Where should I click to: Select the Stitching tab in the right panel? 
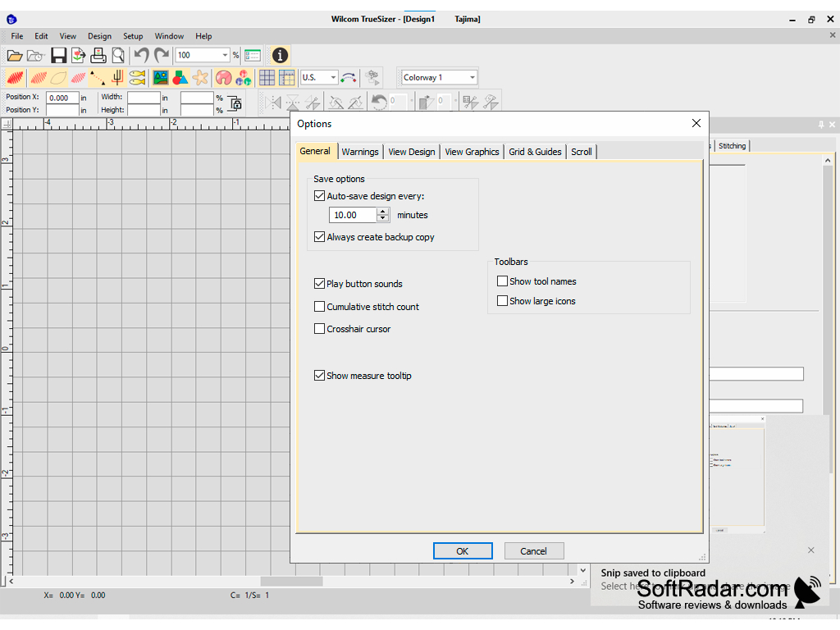(732, 146)
